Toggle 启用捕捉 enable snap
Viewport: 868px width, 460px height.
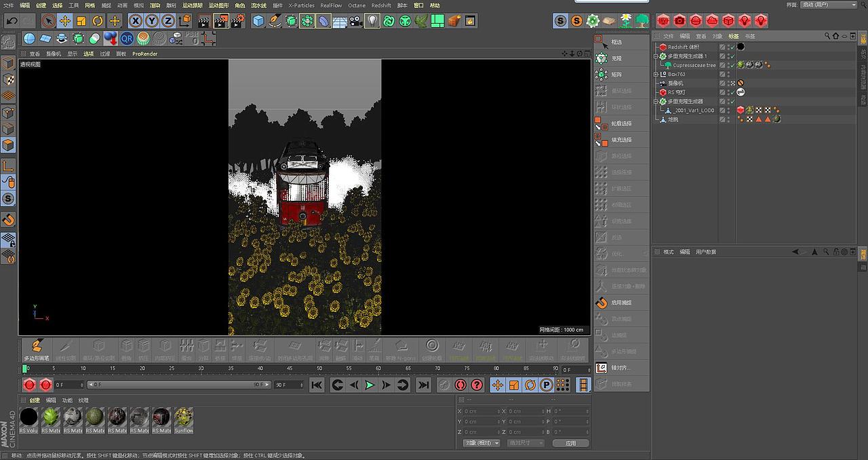coord(622,303)
